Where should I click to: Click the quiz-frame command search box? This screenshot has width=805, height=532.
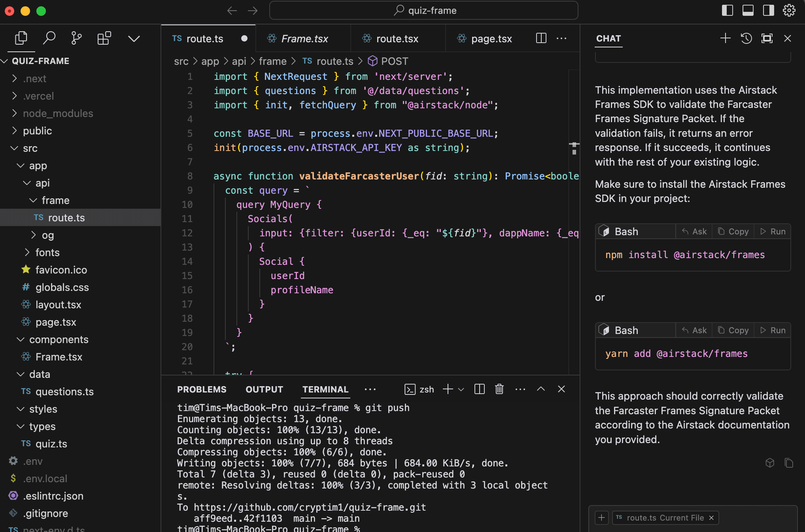click(x=423, y=11)
